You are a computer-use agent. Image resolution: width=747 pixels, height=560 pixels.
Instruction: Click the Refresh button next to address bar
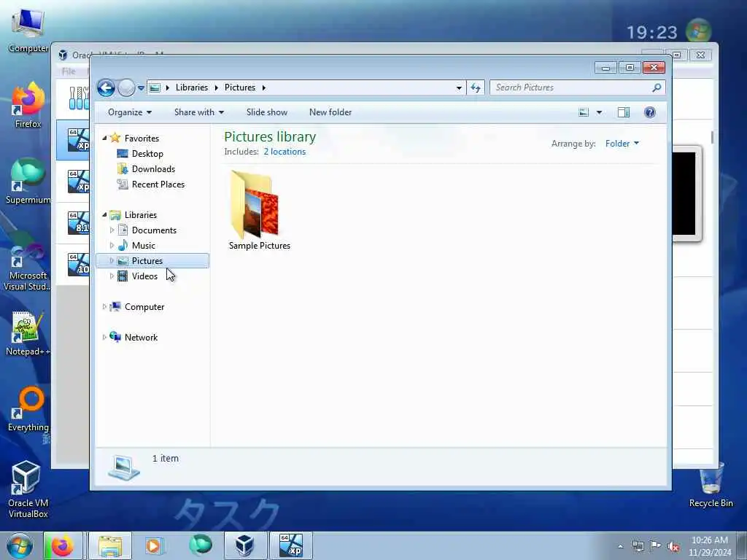476,87
